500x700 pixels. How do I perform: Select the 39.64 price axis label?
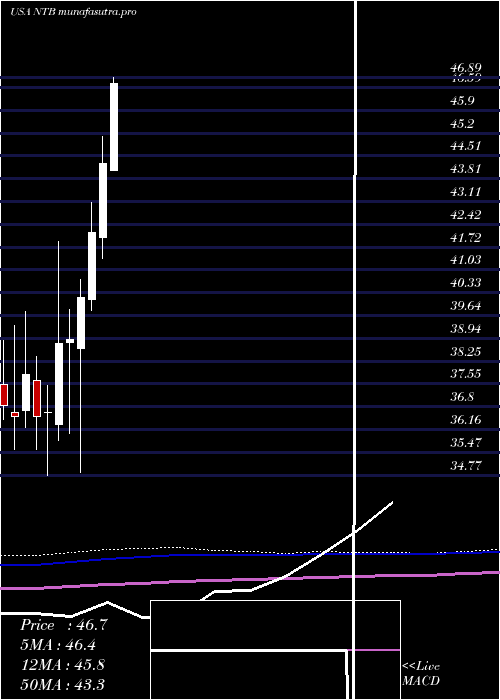tap(465, 306)
